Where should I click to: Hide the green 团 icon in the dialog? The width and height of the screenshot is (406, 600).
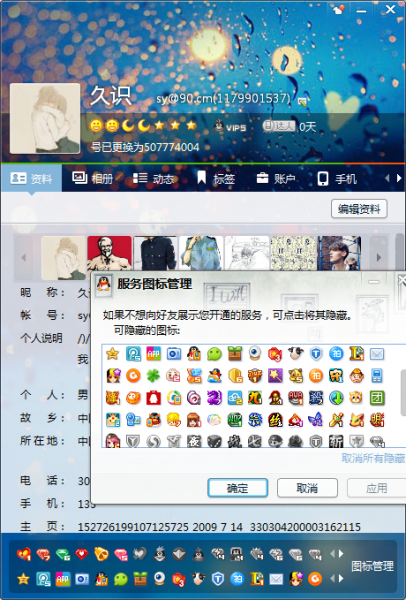[x=377, y=398]
